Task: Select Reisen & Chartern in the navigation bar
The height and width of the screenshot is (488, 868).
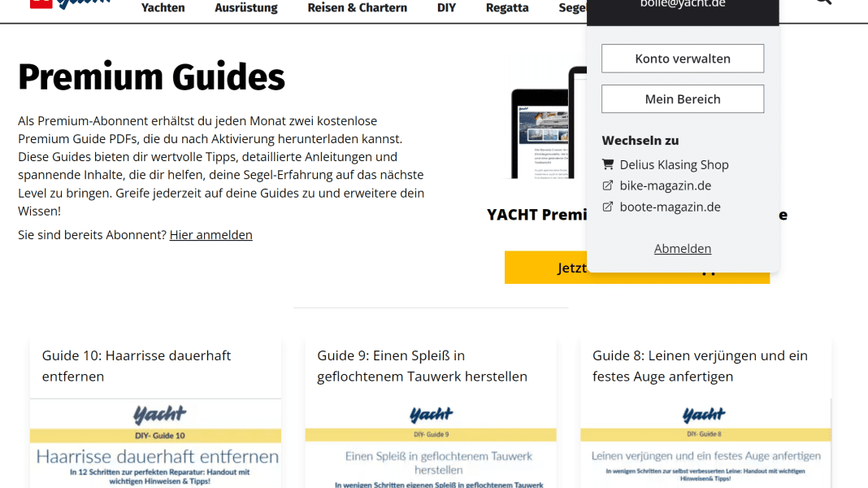Action: click(357, 8)
